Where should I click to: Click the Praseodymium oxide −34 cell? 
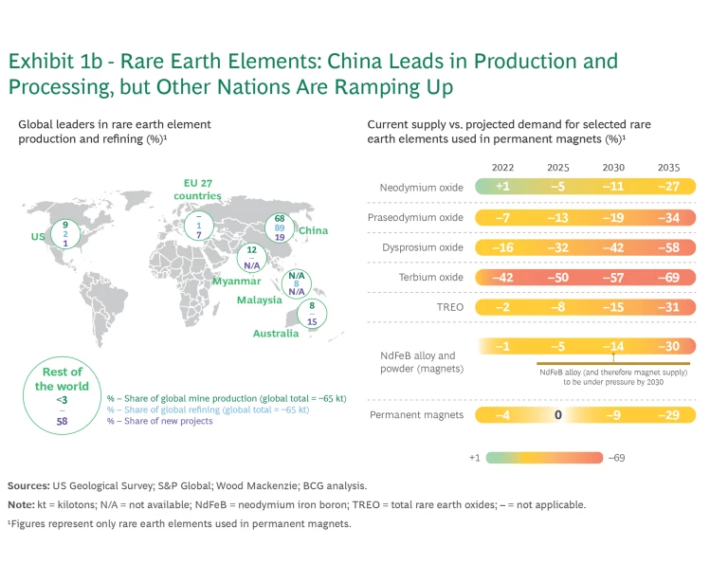[668, 218]
